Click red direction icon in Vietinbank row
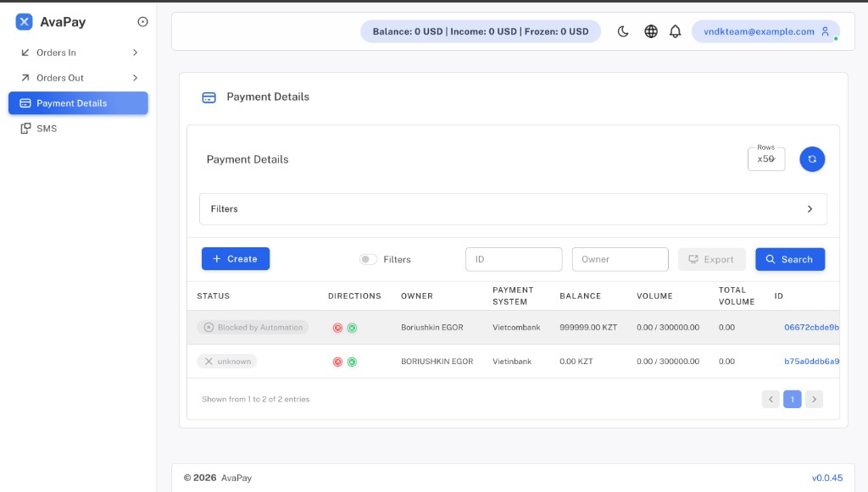Viewport: 868px width, 492px height. pyautogui.click(x=337, y=362)
